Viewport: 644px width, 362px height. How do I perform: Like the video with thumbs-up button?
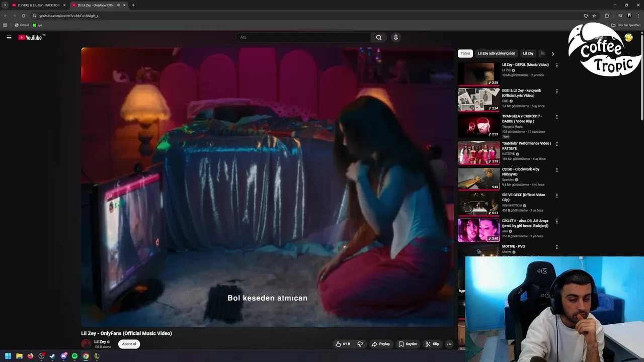pos(343,344)
